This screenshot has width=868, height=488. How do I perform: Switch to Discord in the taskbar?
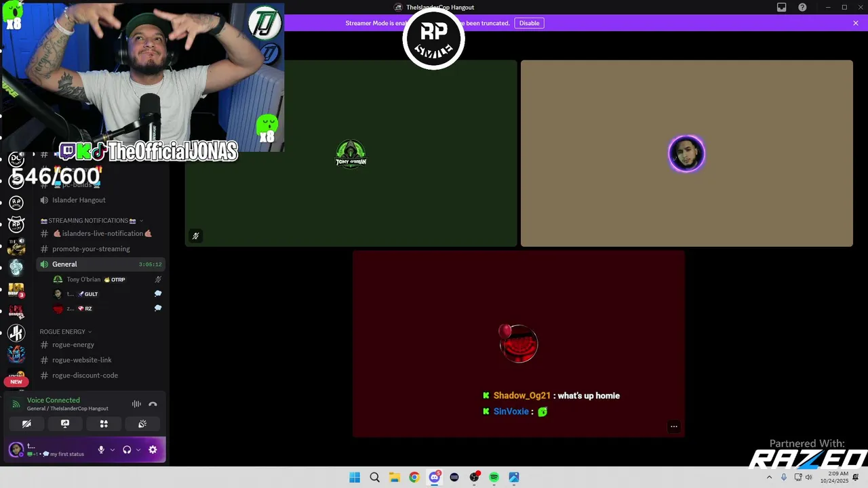point(434,477)
